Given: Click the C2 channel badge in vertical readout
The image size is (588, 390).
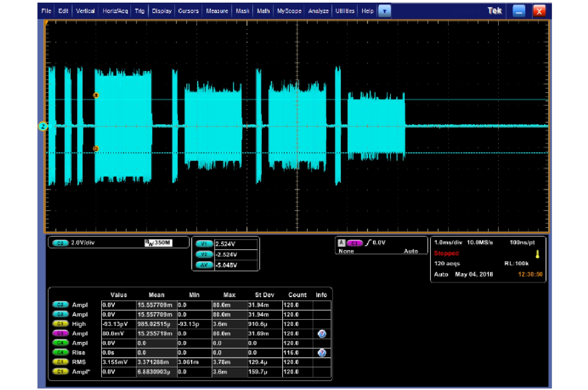Looking at the screenshot, I should pyautogui.click(x=60, y=243).
